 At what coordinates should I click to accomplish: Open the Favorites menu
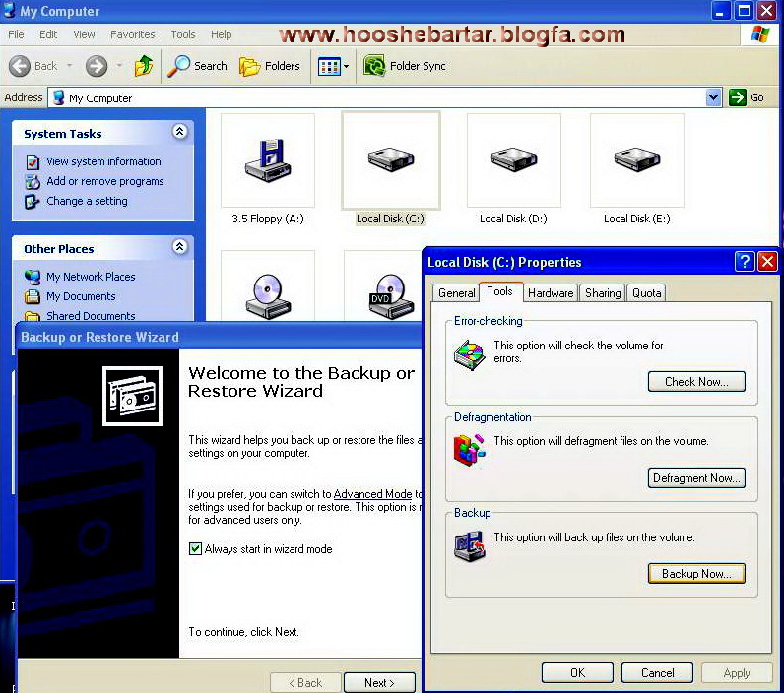(132, 34)
